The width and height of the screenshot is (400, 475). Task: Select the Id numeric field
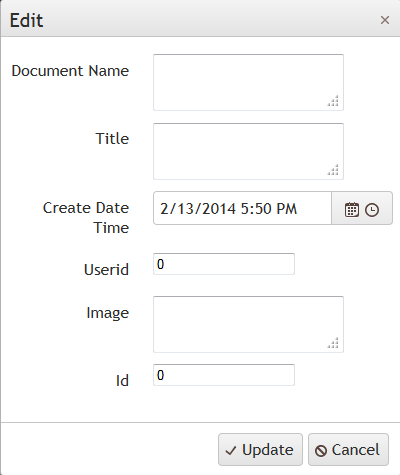(224, 375)
